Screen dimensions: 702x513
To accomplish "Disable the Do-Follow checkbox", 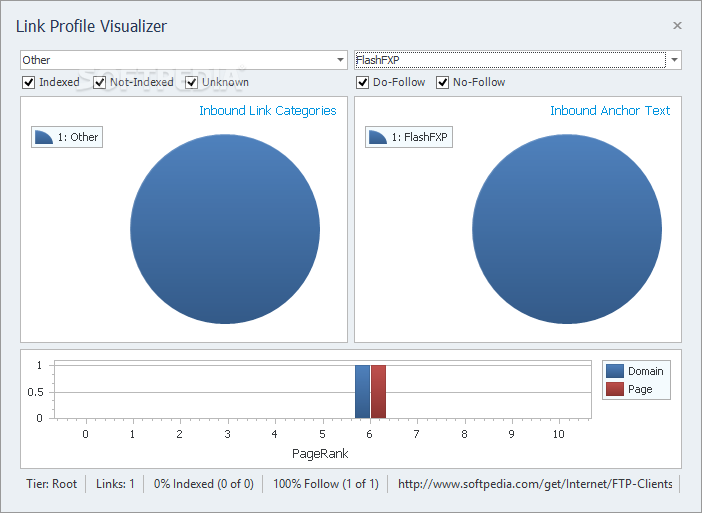I will (x=363, y=82).
